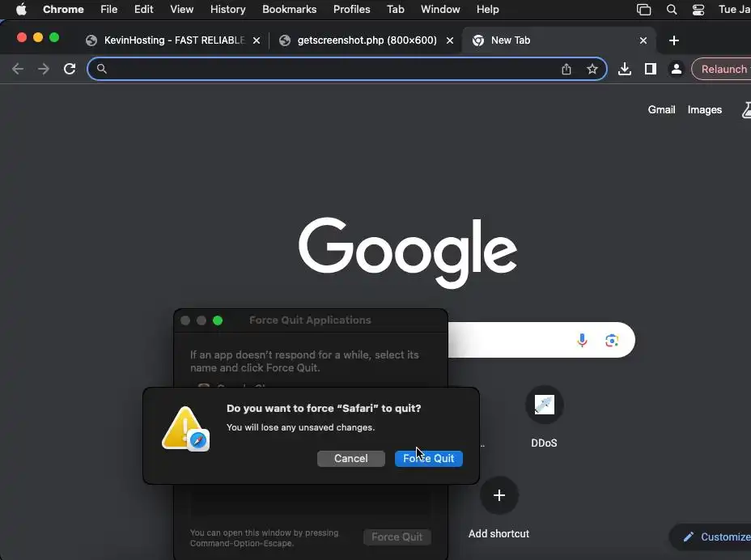Open the File menu
751x560 pixels.
click(x=108, y=9)
